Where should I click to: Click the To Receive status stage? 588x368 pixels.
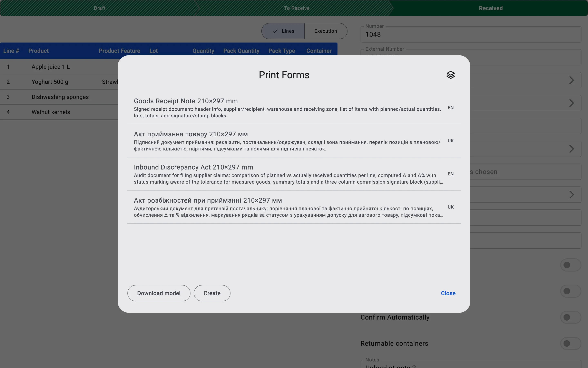click(296, 8)
